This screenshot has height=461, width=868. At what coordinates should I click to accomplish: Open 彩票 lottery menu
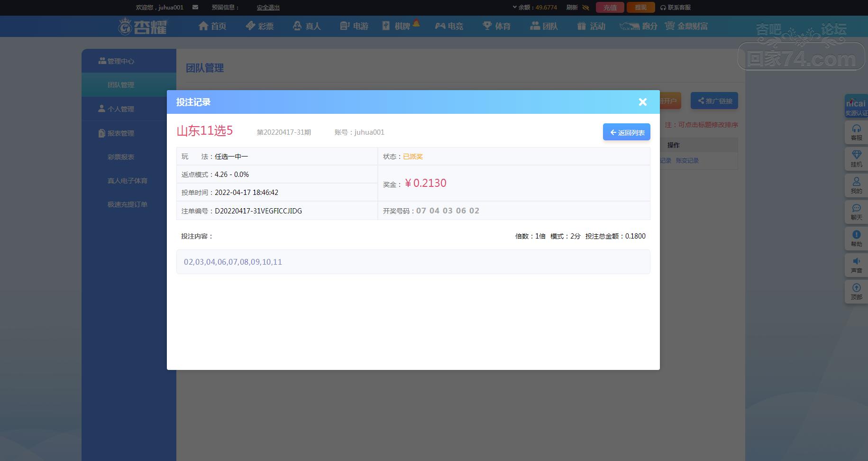point(259,26)
